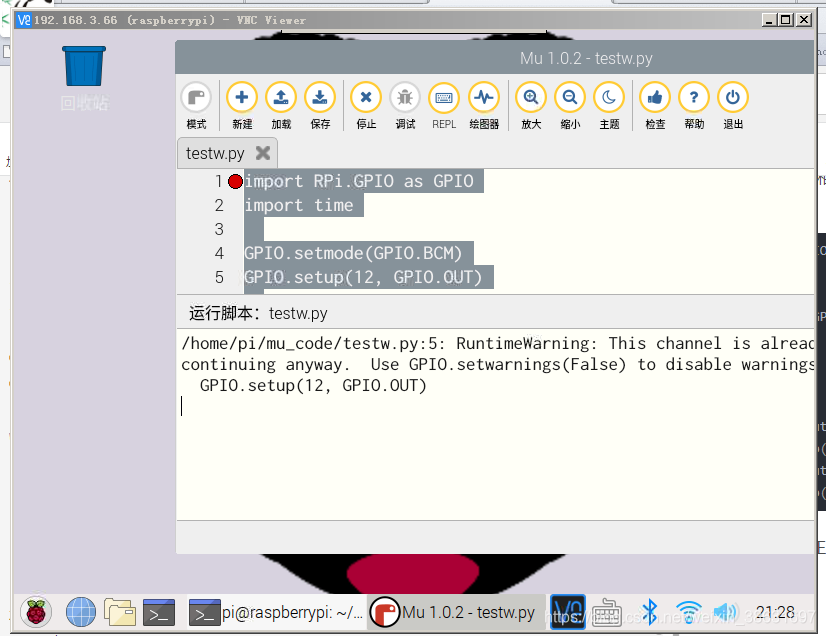Close the testw.py tab
The image size is (826, 636).
(262, 153)
